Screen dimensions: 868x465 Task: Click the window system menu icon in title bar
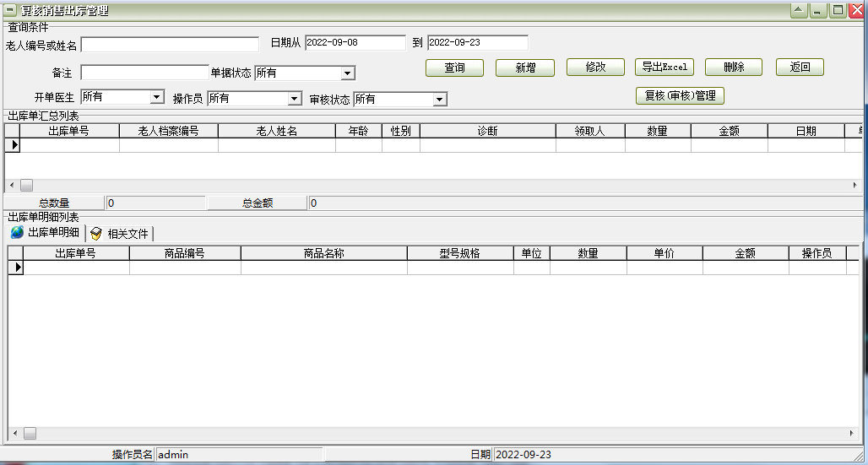pyautogui.click(x=10, y=11)
